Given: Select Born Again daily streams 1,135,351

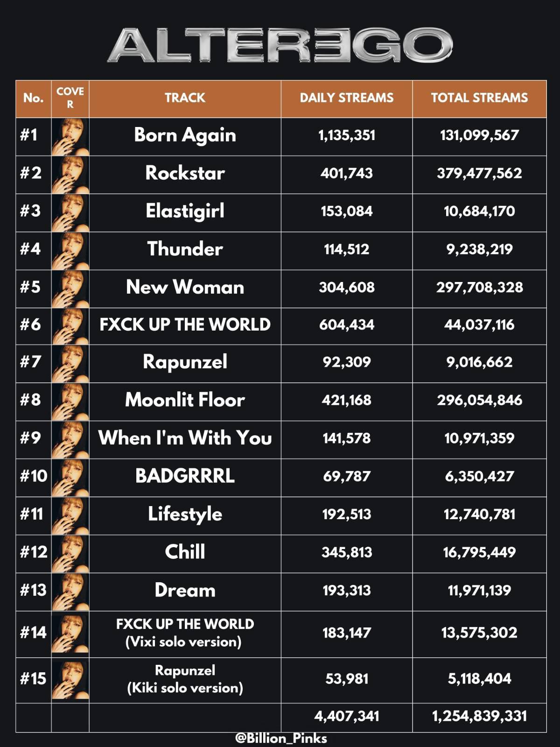Looking at the screenshot, I should pos(347,135).
